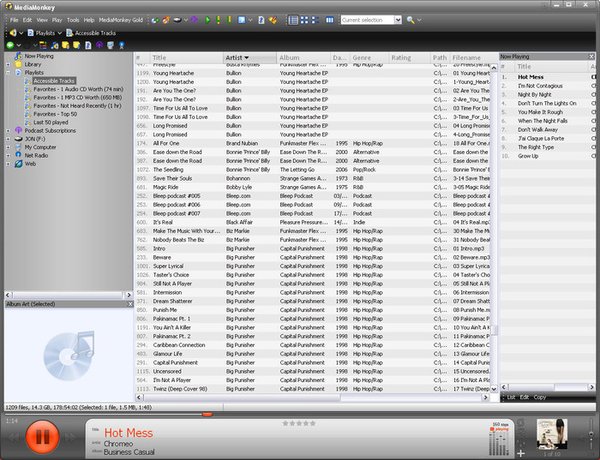This screenshot has height=460, width=600.
Task: Open the File menu
Action: (14, 20)
